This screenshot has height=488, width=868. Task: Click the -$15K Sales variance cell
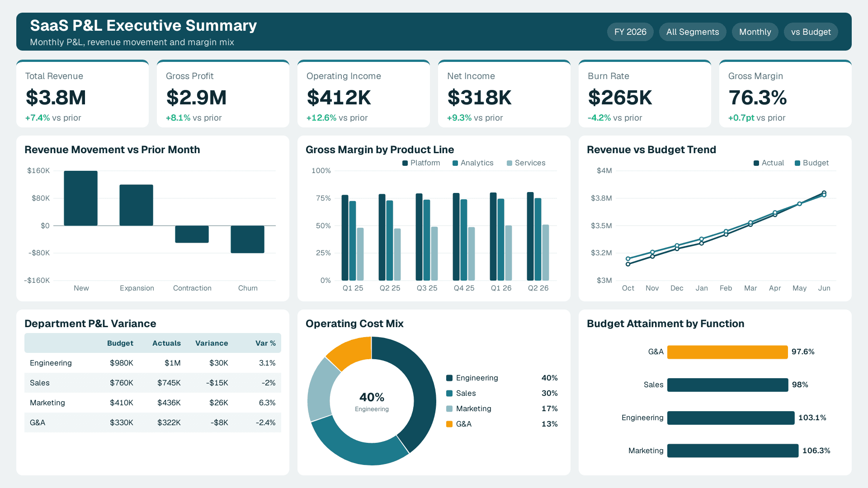tap(217, 383)
